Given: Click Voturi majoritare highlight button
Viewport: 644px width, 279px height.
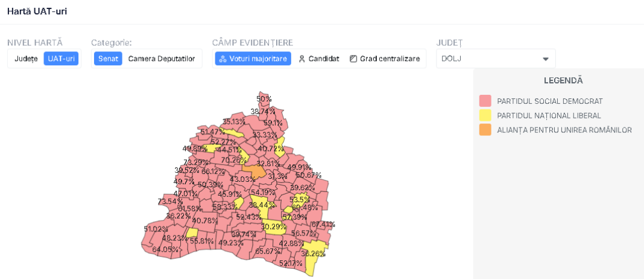Looking at the screenshot, I should [x=253, y=59].
